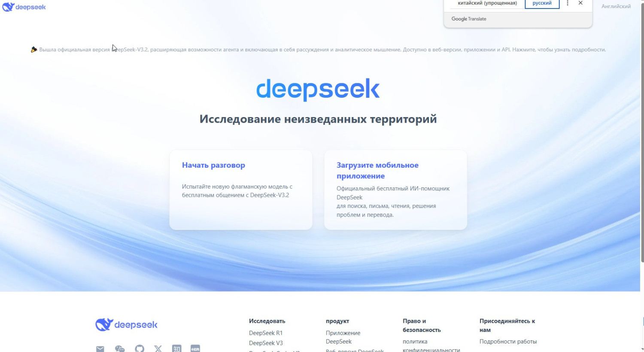Open Google Translate three-dot options menu

tap(567, 3)
